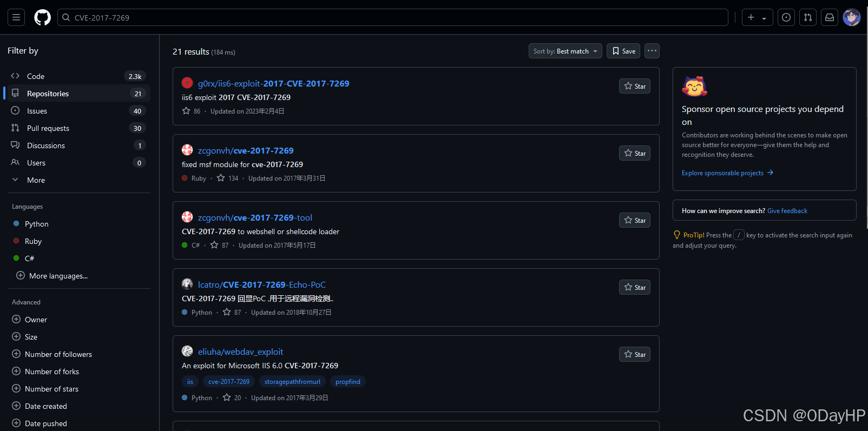Filter by Python language
868x431 pixels.
tap(79, 224)
